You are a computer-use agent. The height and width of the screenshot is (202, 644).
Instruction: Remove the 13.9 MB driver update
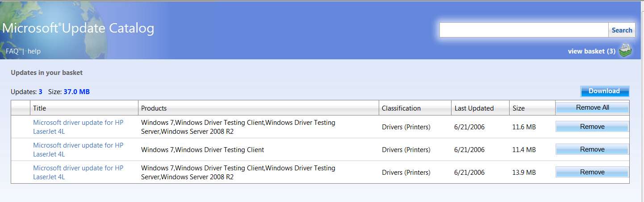pos(592,172)
